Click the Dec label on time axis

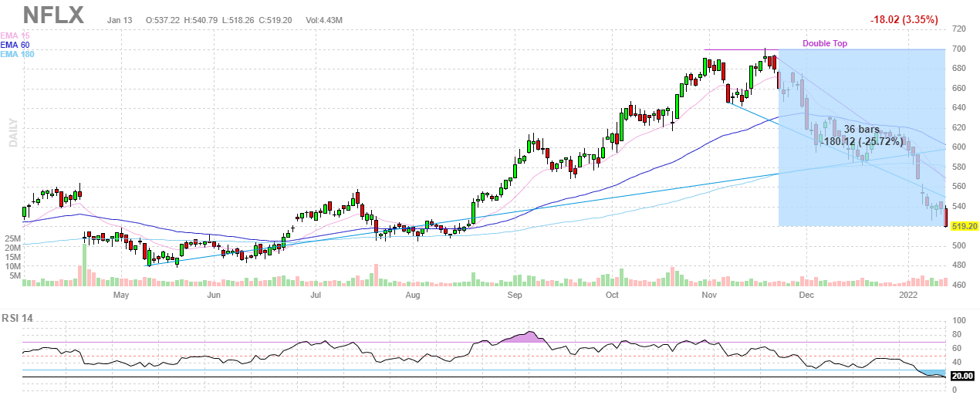pos(806,296)
